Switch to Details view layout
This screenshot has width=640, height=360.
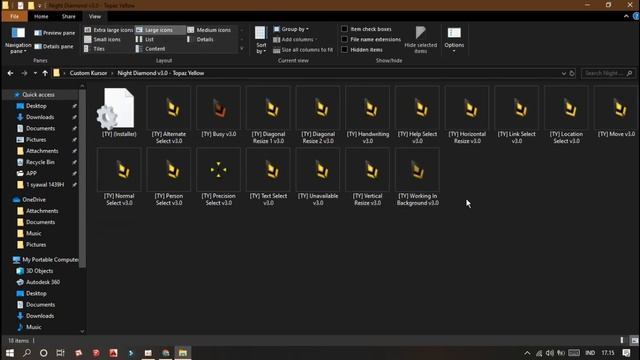[x=200, y=39]
